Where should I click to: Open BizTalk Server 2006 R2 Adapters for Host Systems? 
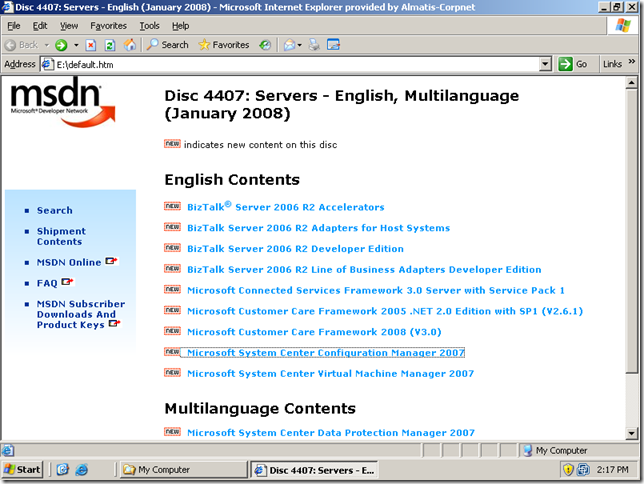[318, 228]
